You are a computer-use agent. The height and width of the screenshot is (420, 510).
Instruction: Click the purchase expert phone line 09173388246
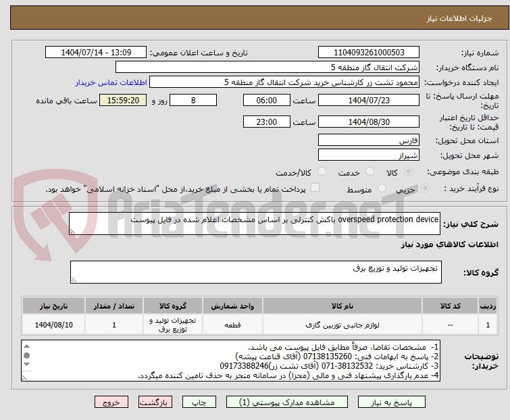(329, 366)
